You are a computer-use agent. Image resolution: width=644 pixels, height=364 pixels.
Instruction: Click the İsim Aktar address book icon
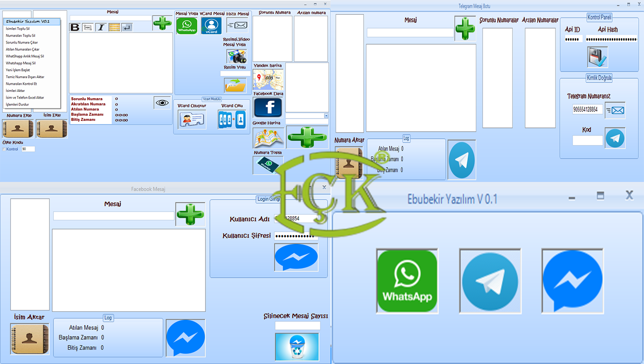(29, 339)
